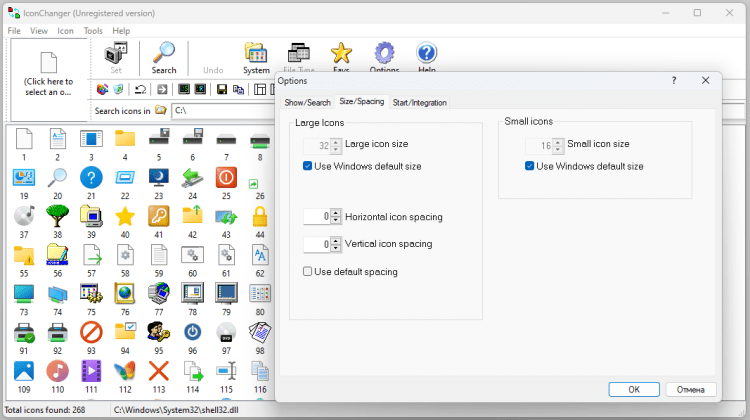Open Favs star toolbar button
Image resolution: width=750 pixels, height=420 pixels.
(341, 56)
